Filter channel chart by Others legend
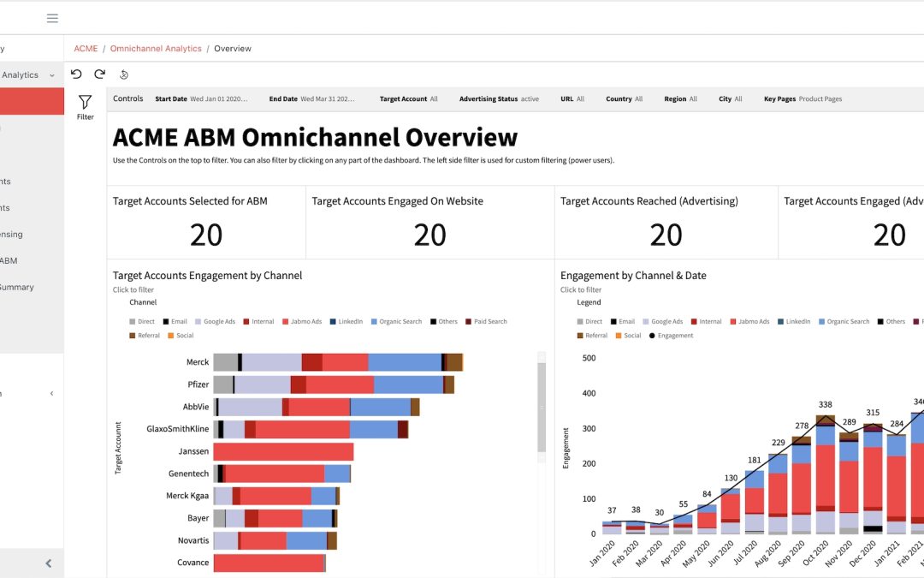 [444, 321]
